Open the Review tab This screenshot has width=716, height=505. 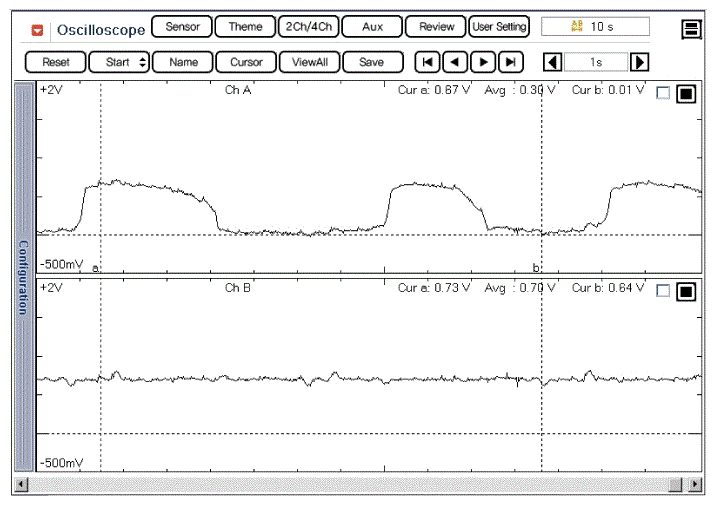pos(436,27)
